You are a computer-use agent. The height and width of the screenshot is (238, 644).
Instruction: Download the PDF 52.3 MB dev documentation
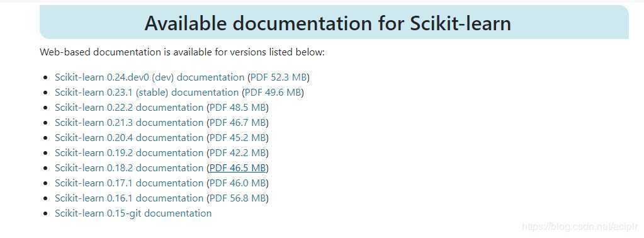pos(279,77)
